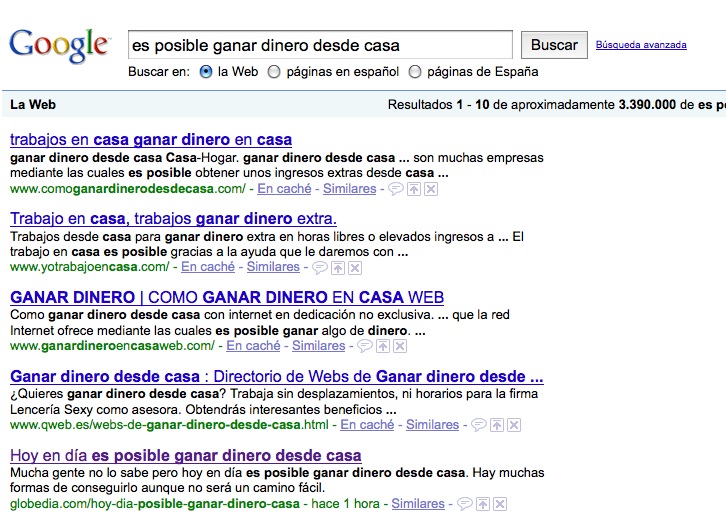Click the Buscar button

pos(554,45)
